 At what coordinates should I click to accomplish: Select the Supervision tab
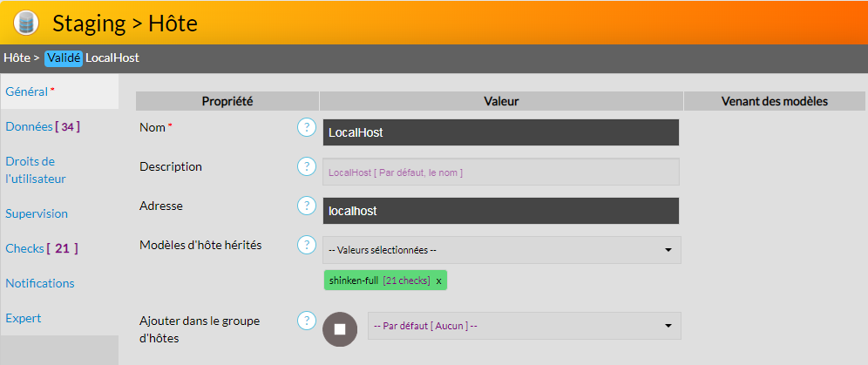point(37,213)
